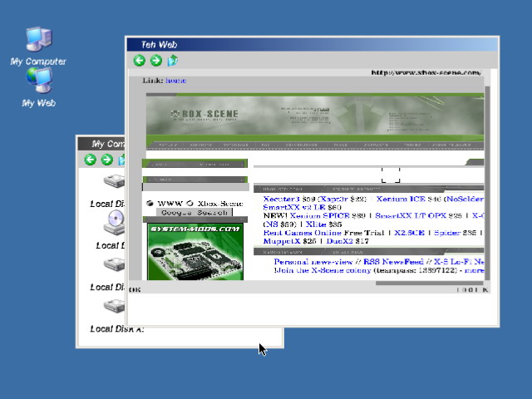Go back in Teh Web browser

pos(139,61)
